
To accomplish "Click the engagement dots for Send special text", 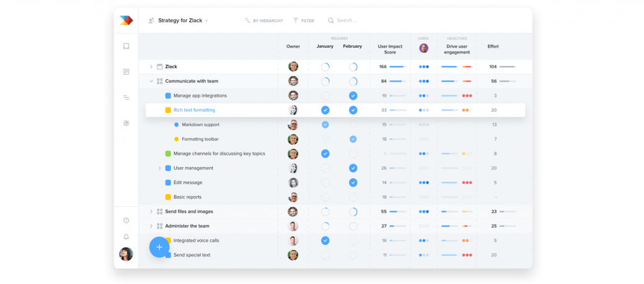I will click(x=467, y=255).
